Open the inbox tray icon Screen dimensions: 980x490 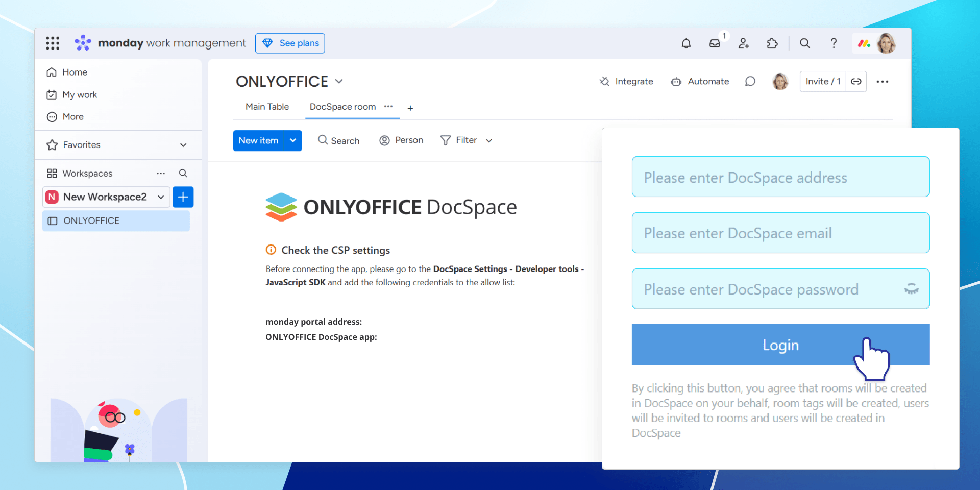(x=715, y=43)
